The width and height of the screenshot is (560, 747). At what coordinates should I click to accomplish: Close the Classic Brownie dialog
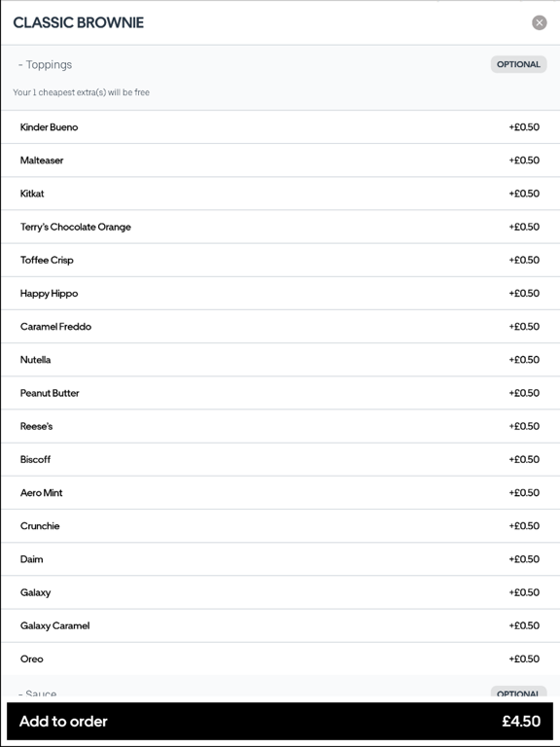tap(539, 22)
